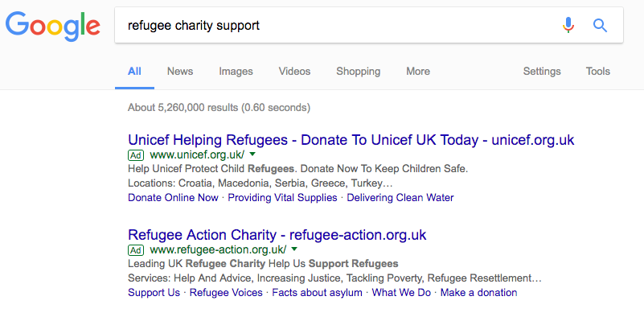Click the blue magnifier search icon

600,26
